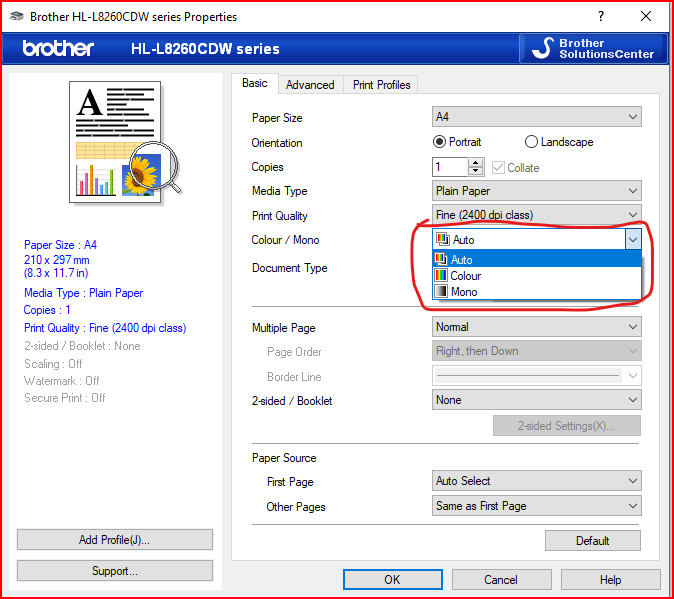Click 'Media Type : Plain Paper' summary text
Viewport: 674px width, 599px height.
click(x=83, y=293)
